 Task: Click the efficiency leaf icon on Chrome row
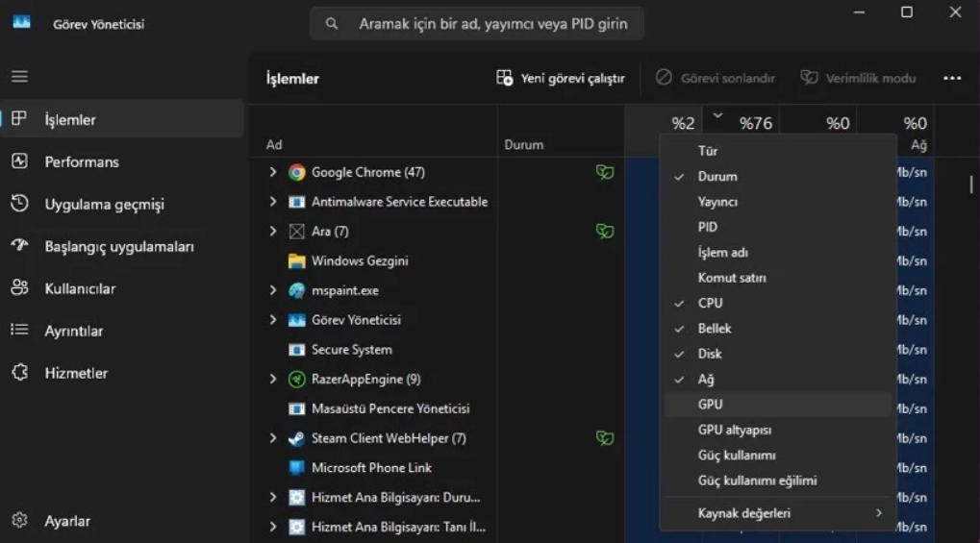(604, 172)
